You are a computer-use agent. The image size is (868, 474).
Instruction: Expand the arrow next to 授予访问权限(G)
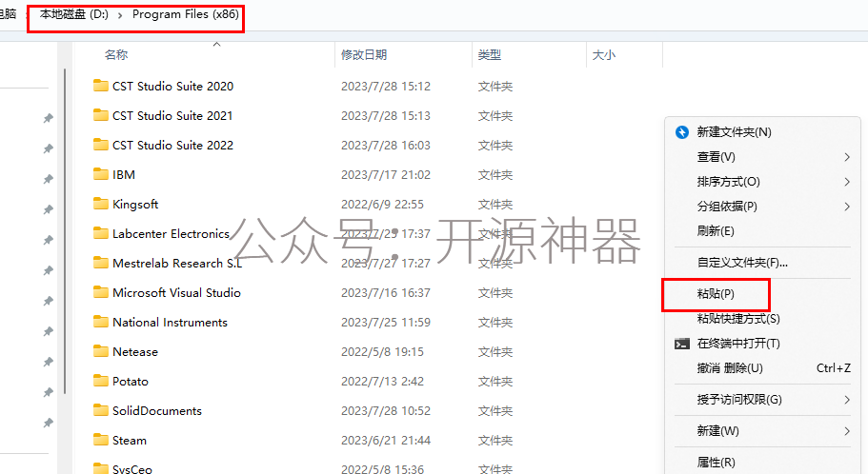[x=847, y=400]
